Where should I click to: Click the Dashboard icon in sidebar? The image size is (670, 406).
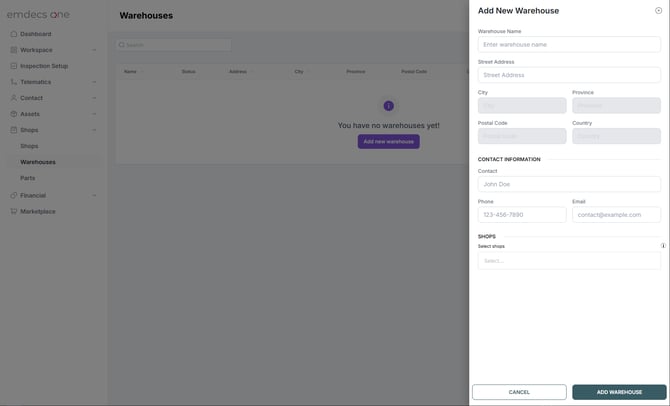(x=14, y=34)
